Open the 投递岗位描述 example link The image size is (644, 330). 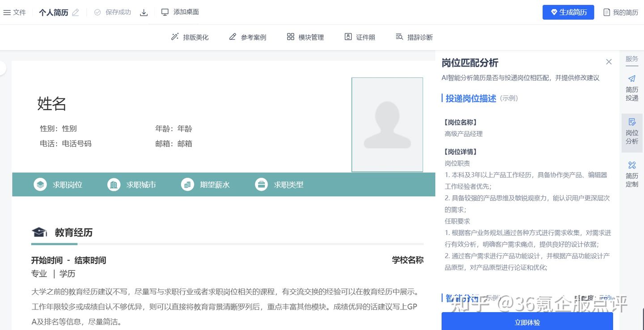pos(470,98)
